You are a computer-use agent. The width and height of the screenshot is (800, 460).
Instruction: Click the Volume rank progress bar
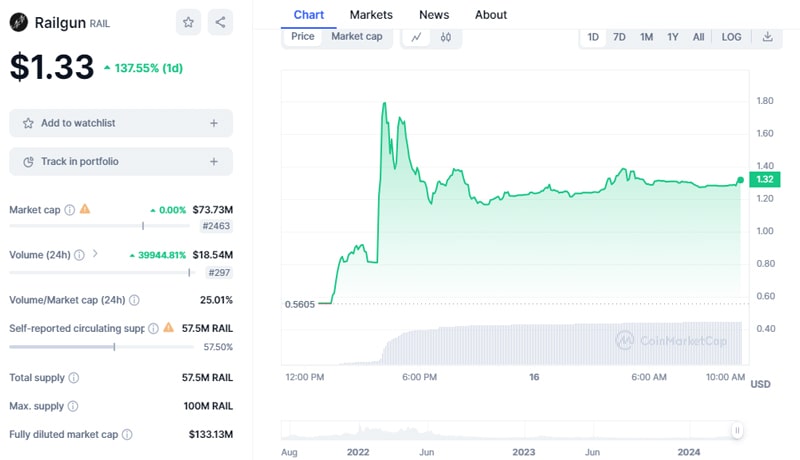coord(102,273)
